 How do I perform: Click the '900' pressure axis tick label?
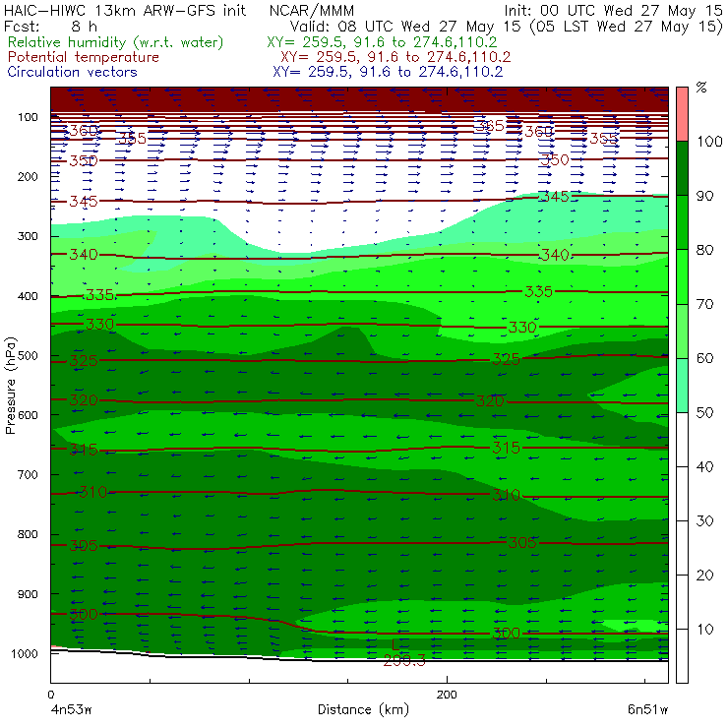28,594
